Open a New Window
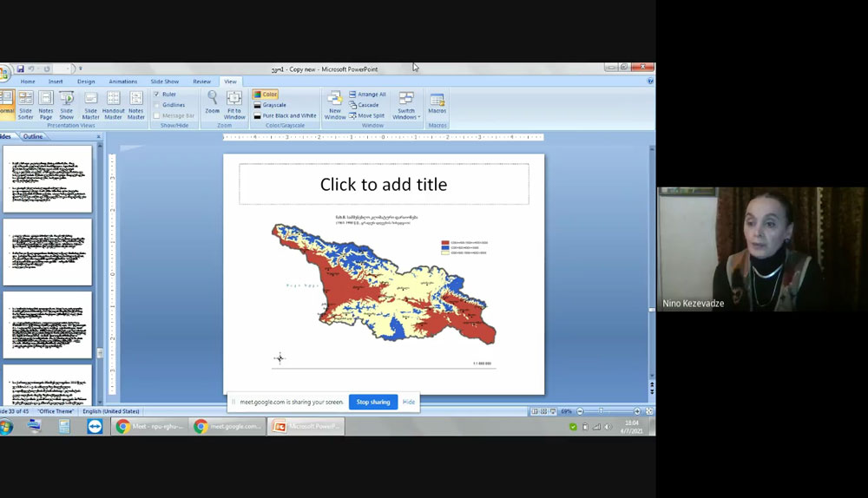The width and height of the screenshot is (868, 498). [x=335, y=104]
